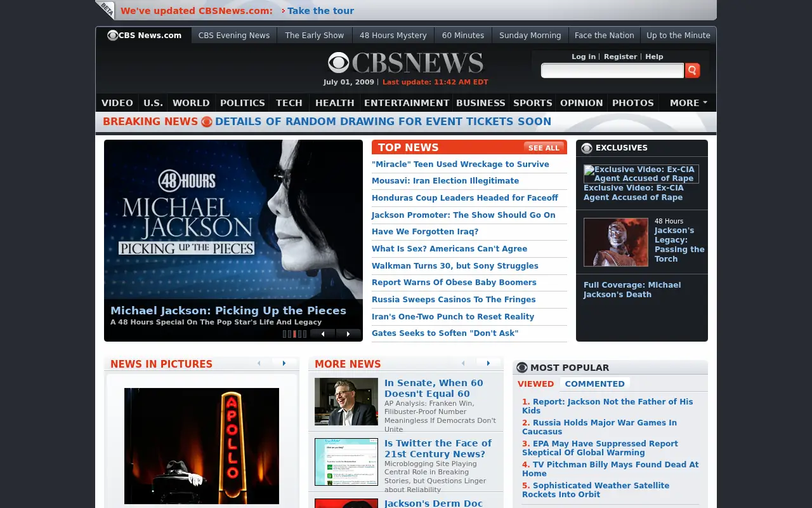Expand the More navigation dropdown
Viewport: 812px width, 508px height.
click(x=688, y=103)
